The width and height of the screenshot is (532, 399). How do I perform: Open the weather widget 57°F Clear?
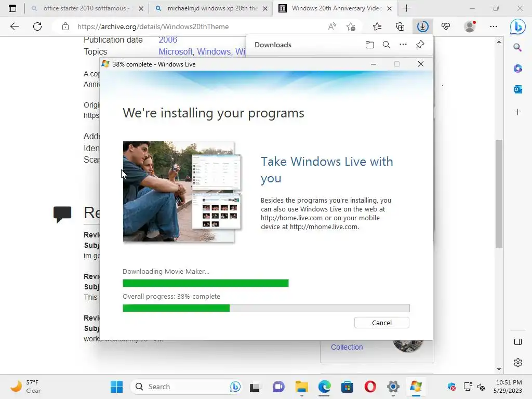25,387
